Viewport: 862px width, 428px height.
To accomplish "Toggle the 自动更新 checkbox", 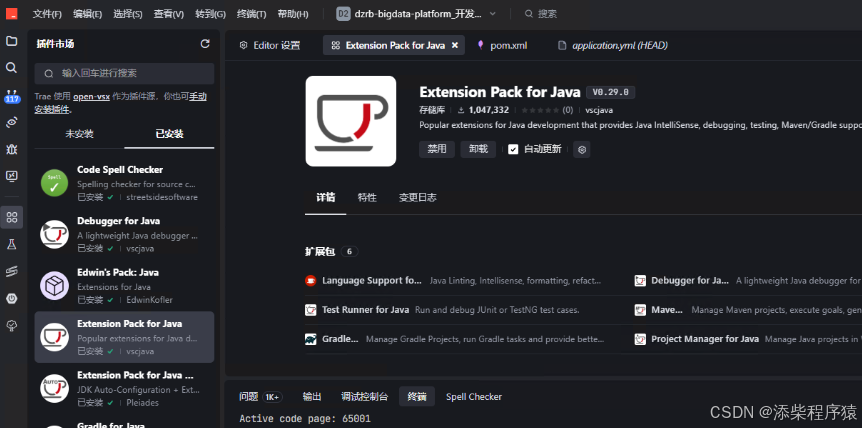I will pos(513,149).
